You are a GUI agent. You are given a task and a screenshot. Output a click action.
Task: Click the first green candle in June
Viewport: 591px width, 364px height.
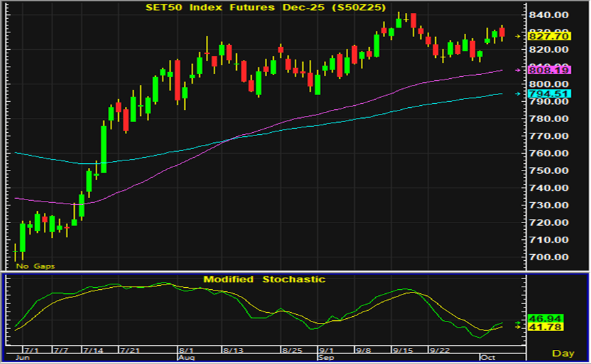(x=22, y=237)
